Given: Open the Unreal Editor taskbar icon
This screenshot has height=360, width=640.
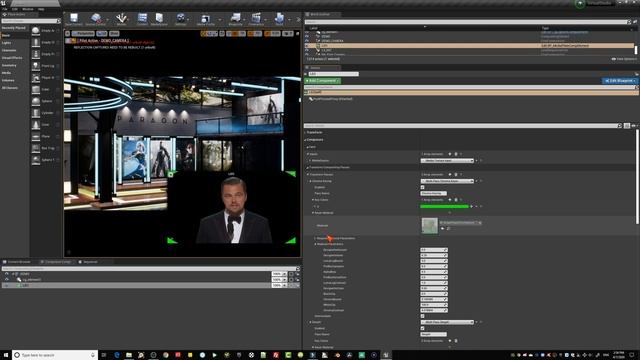Looking at the screenshot, I should [x=386, y=355].
